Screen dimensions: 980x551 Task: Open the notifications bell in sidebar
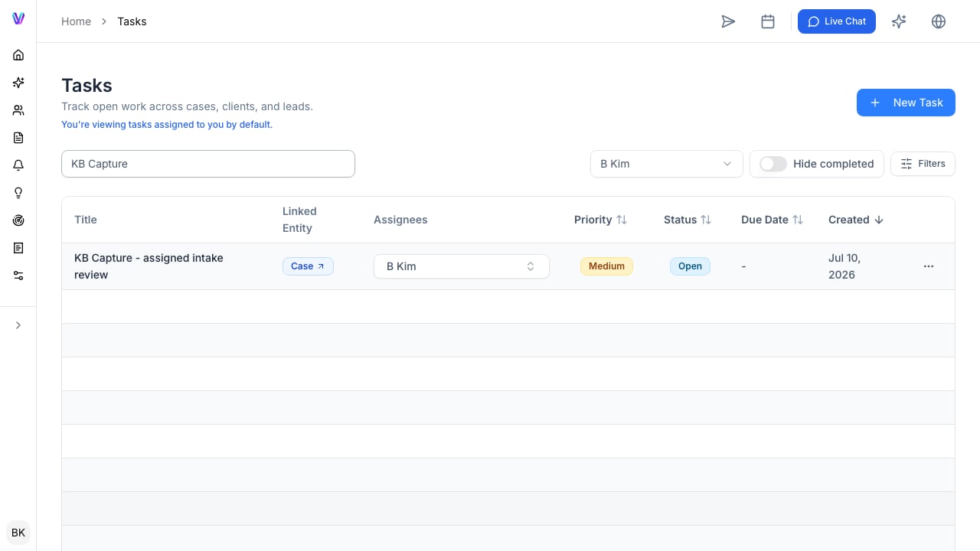coord(18,165)
